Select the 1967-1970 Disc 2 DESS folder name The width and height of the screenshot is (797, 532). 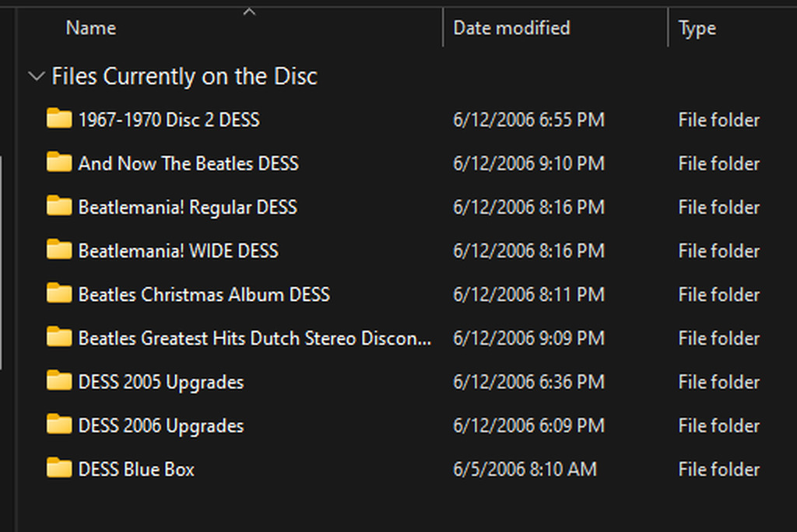click(x=169, y=120)
